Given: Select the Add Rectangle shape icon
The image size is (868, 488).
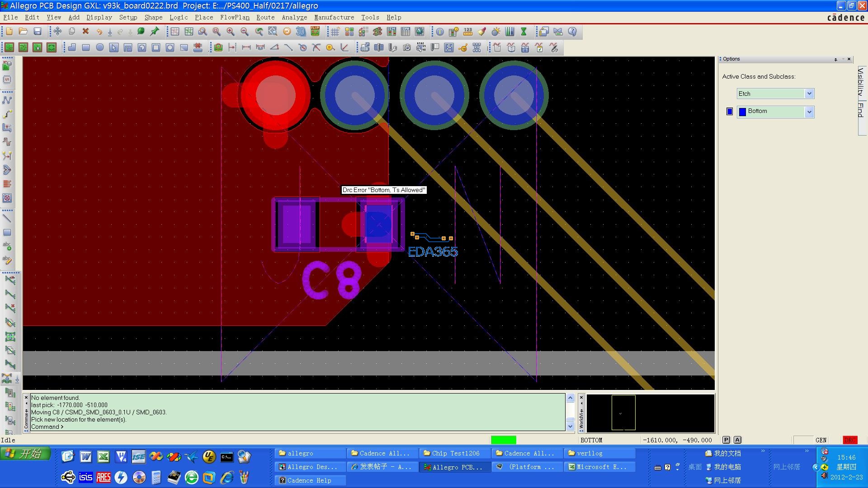Looking at the screenshot, I should [x=85, y=47].
